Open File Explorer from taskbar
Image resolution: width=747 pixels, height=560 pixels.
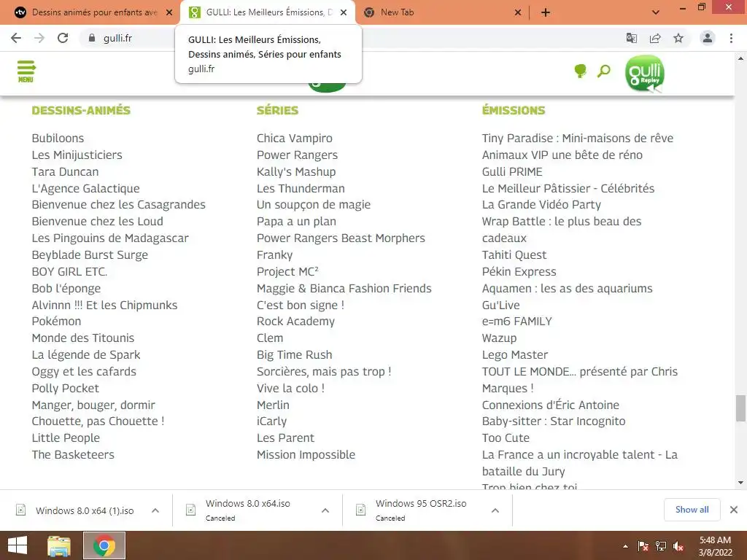(x=59, y=545)
